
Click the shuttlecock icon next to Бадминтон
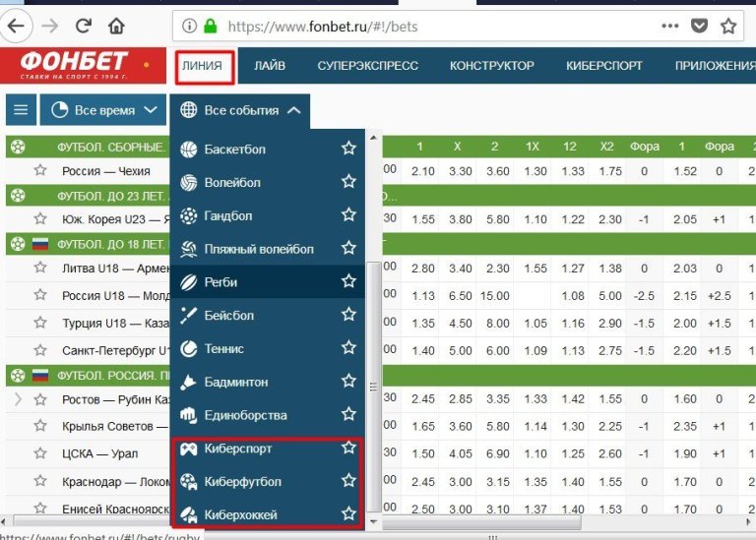click(189, 382)
